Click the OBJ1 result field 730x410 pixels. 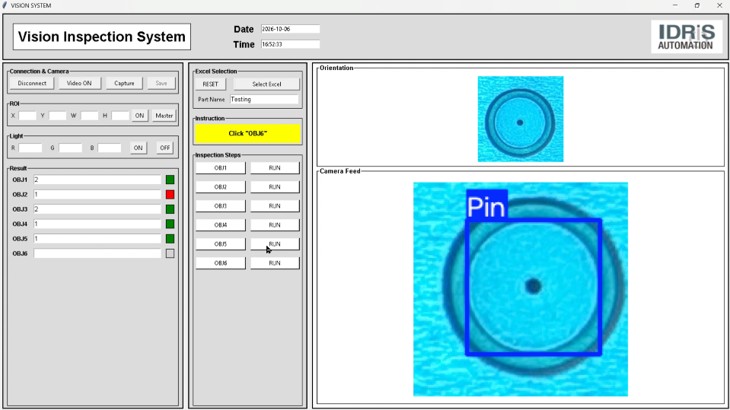coord(97,180)
